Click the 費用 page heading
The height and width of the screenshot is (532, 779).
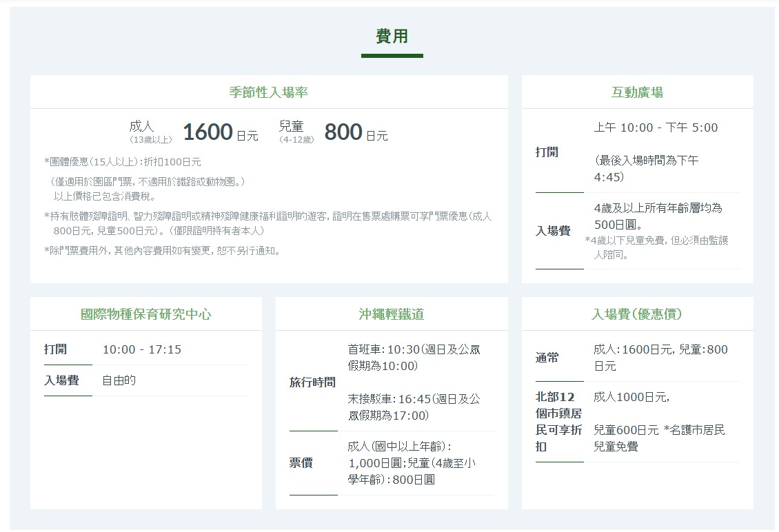392,37
